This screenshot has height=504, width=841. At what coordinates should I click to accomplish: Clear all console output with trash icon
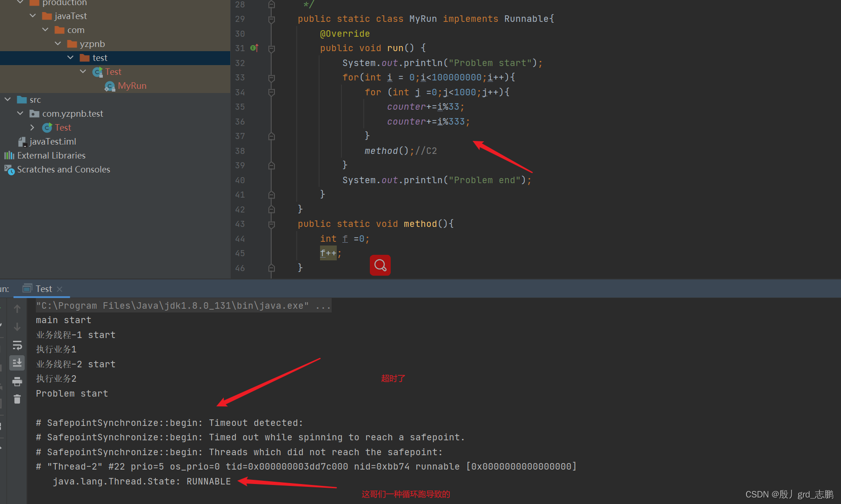(17, 399)
